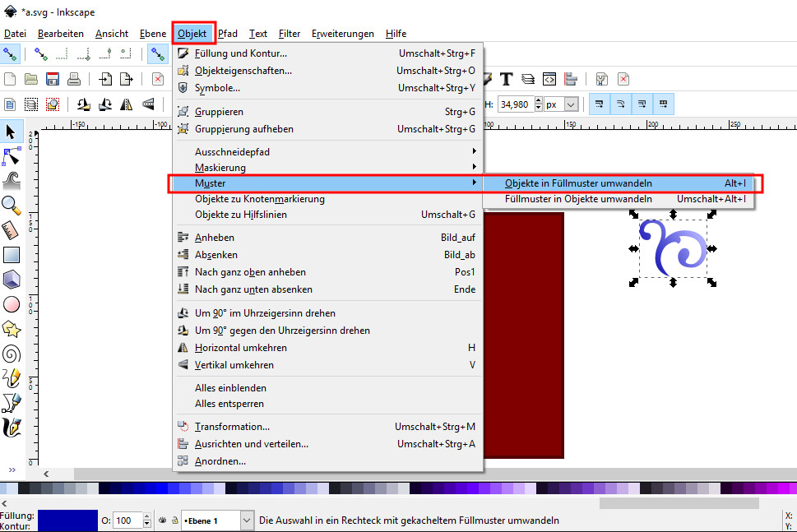Select the Pencil freehand tool

pyautogui.click(x=11, y=378)
